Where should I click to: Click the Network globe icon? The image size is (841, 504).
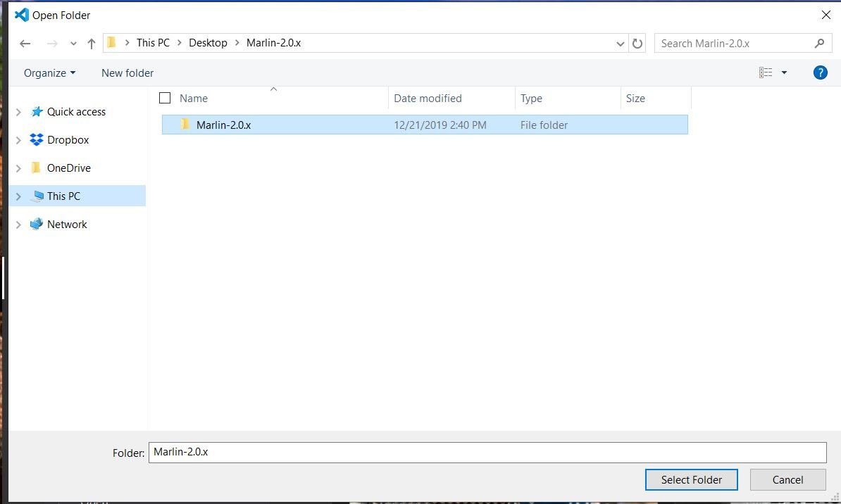(37, 224)
